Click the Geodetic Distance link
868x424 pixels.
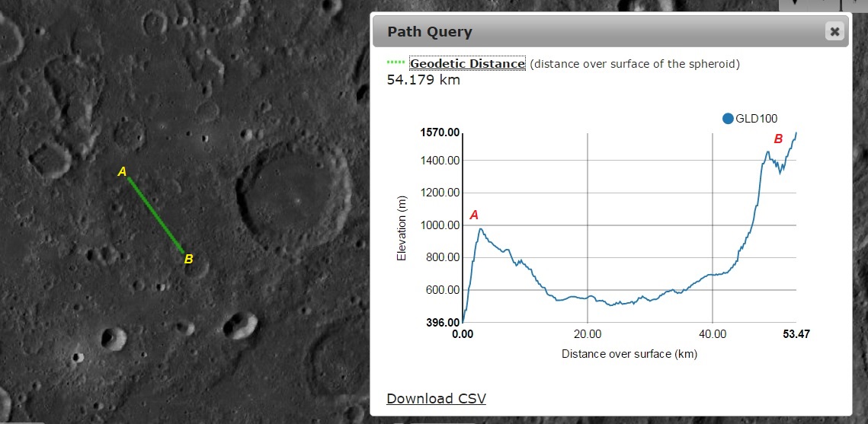[x=467, y=64]
